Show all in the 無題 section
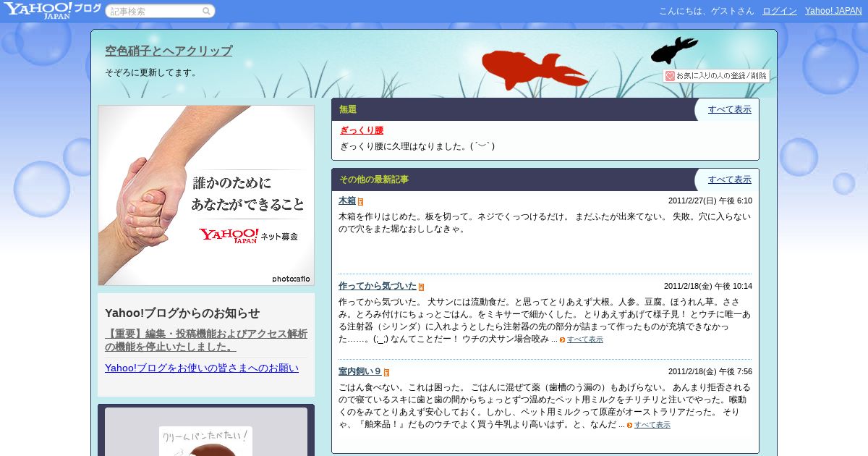 click(729, 109)
